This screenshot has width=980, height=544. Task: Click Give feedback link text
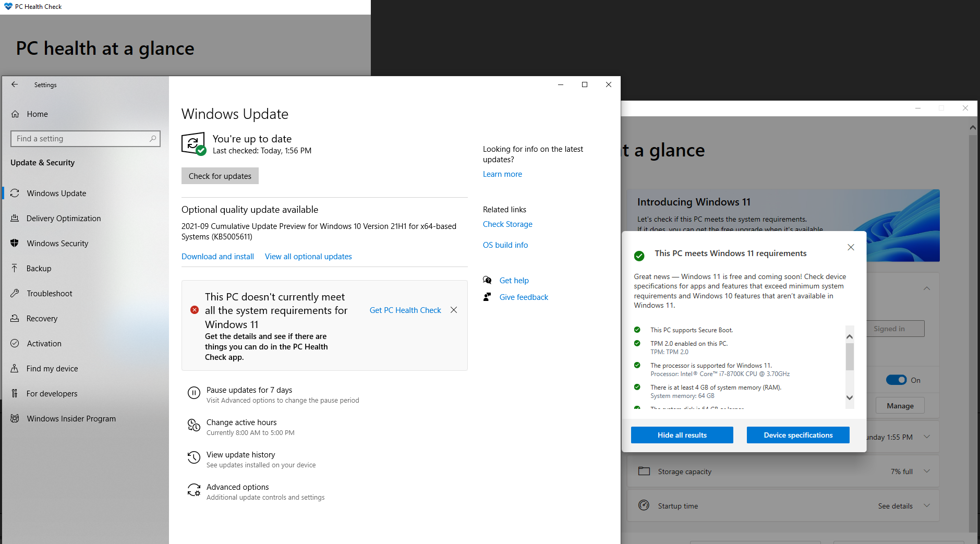524,297
